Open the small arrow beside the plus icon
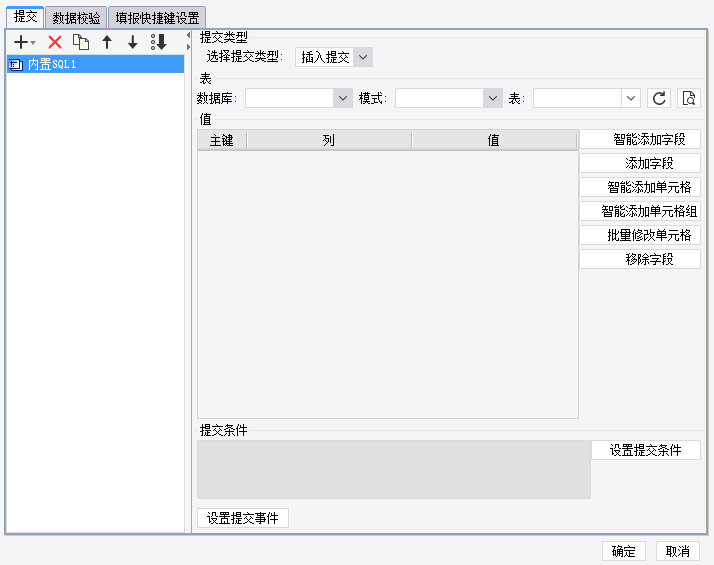 tap(33, 43)
